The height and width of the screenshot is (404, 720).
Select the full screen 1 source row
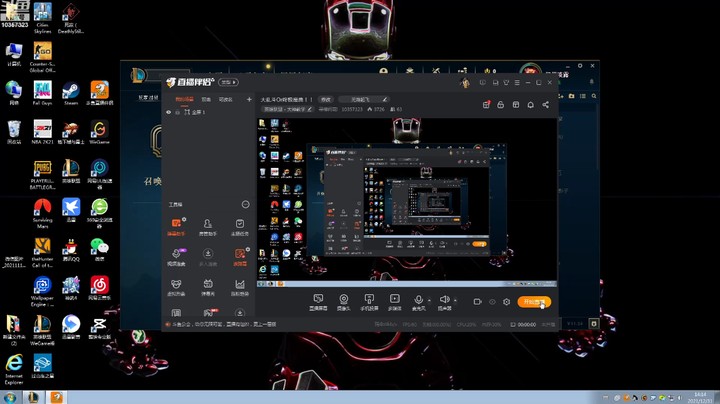[208, 112]
